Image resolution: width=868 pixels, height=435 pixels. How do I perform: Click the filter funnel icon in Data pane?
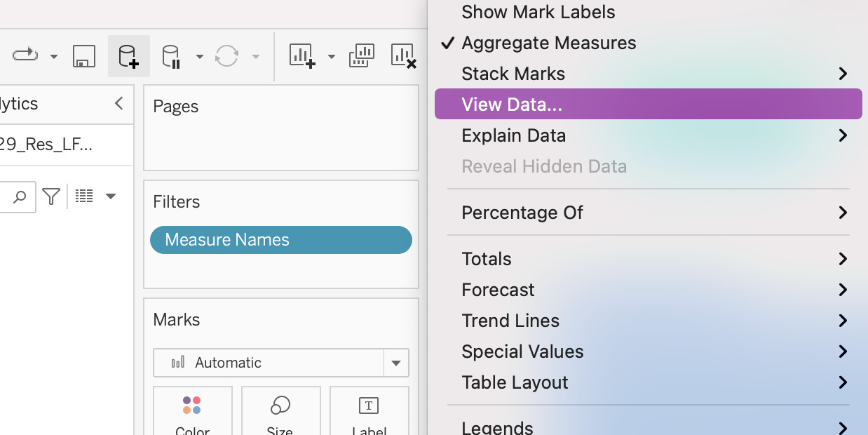[x=51, y=196]
